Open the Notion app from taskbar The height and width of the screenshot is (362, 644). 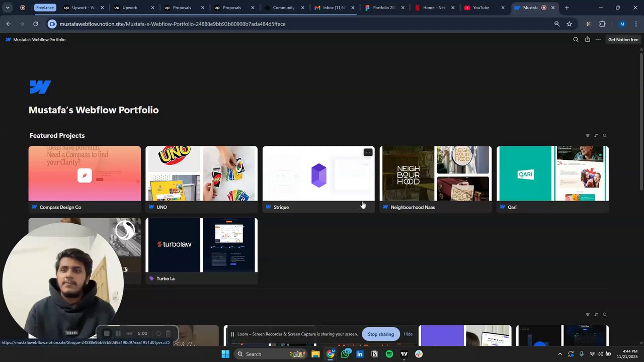click(x=374, y=354)
